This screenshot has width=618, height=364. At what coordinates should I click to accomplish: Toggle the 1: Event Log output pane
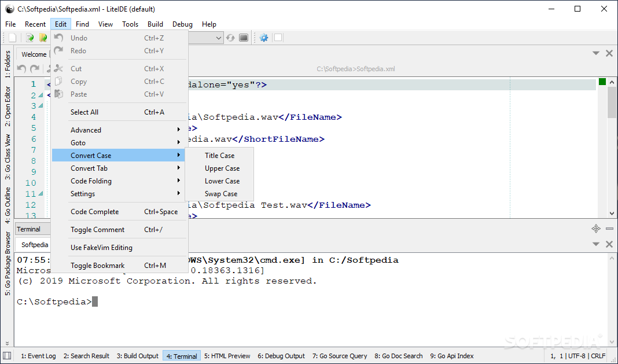point(38,356)
